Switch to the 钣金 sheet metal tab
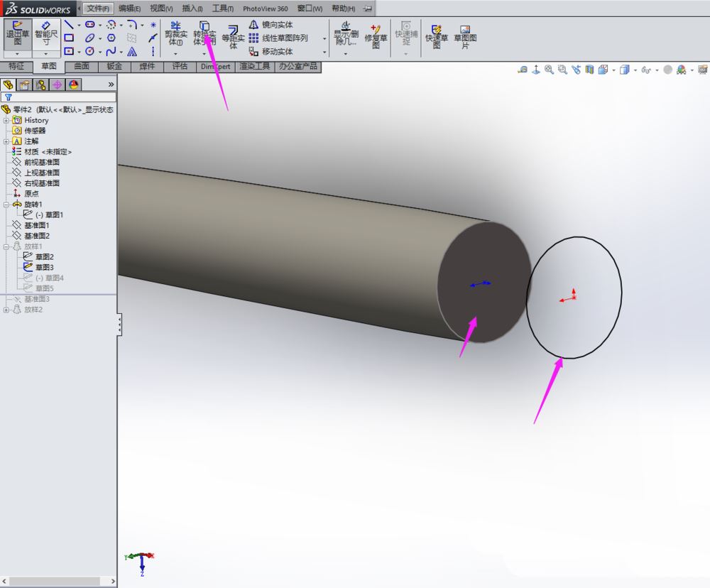Screen dimensions: 710x588 114,67
